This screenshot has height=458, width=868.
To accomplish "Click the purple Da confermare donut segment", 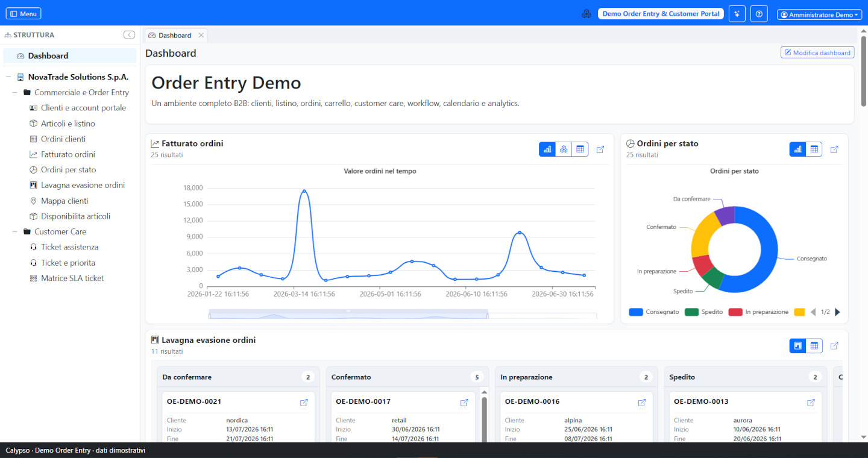I will [725, 215].
